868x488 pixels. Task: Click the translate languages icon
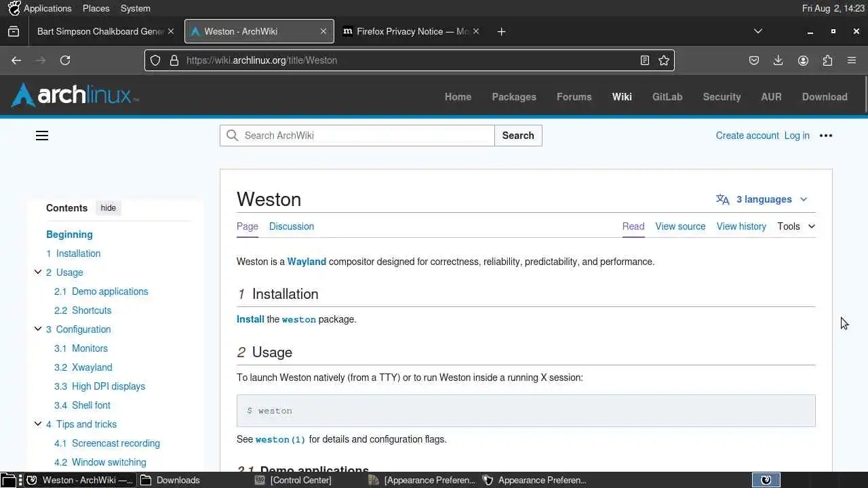[723, 199]
